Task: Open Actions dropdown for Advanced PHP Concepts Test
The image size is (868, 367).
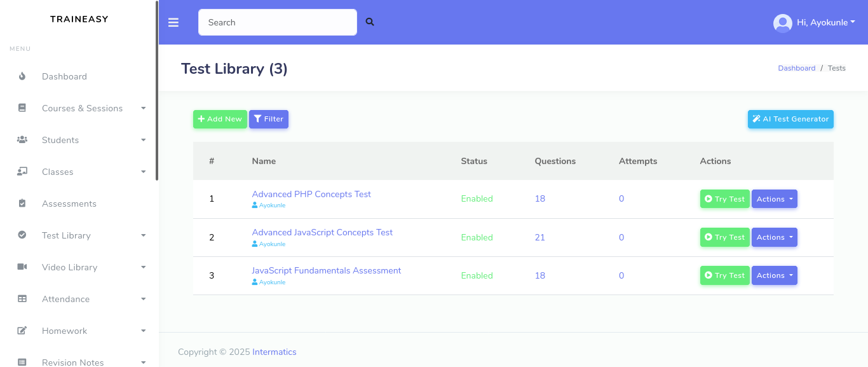Action: 774,199
